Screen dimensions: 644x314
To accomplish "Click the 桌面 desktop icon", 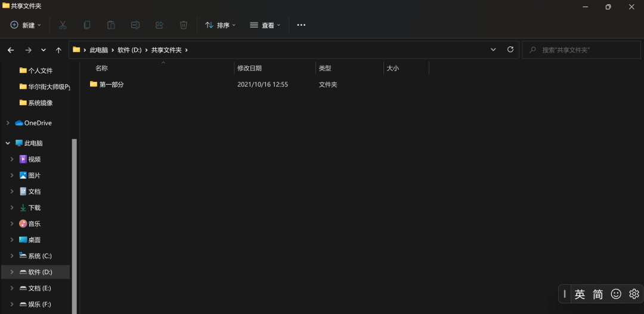I will coord(23,240).
